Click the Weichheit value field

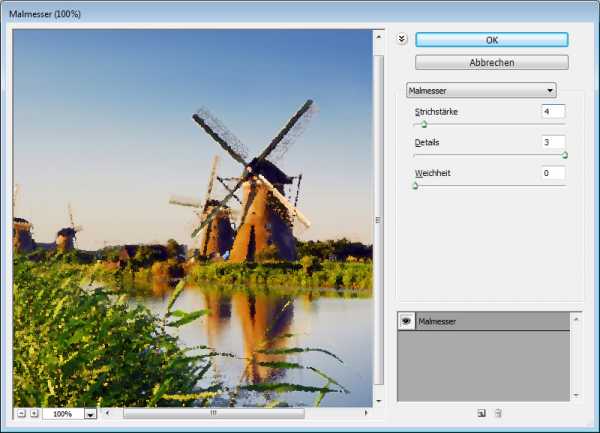point(553,173)
